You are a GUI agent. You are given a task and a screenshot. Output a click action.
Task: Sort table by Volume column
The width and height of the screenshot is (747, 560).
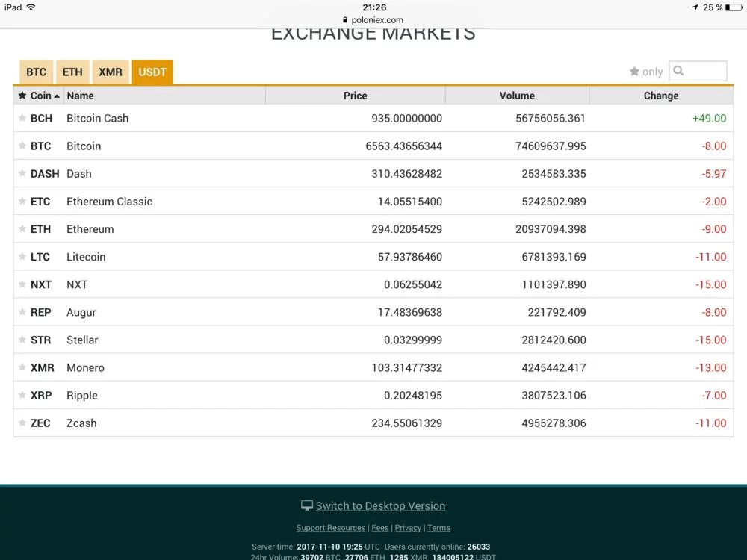[x=517, y=96]
